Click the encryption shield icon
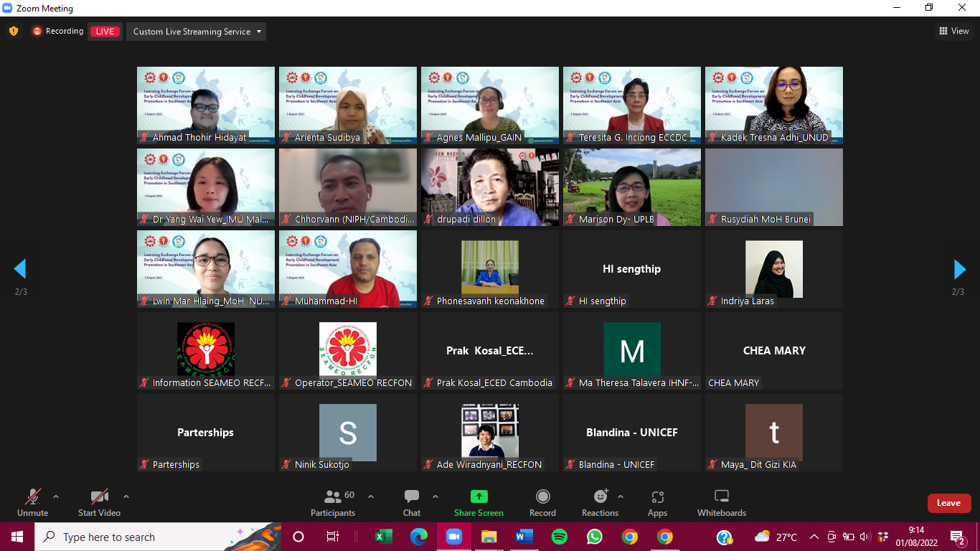This screenshot has width=980, height=551. [x=13, y=32]
